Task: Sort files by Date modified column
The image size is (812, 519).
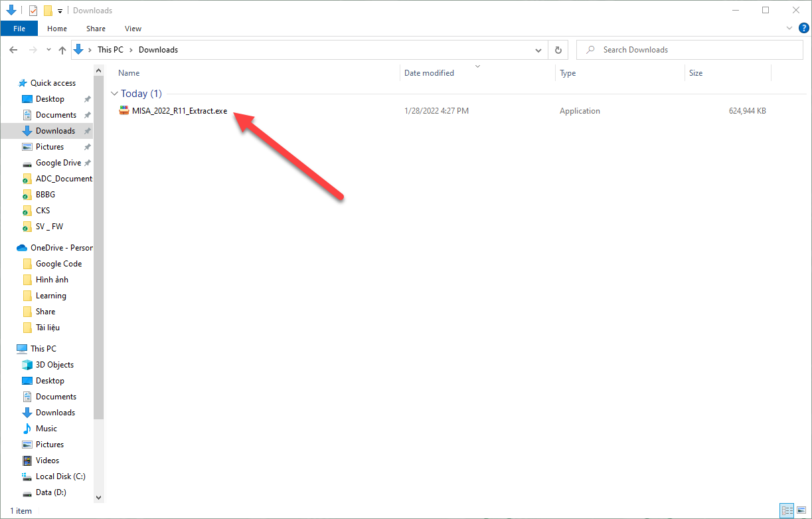Action: click(x=429, y=73)
